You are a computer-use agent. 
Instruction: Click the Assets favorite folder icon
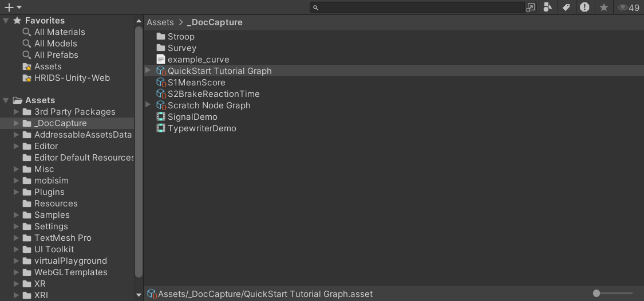pos(27,67)
